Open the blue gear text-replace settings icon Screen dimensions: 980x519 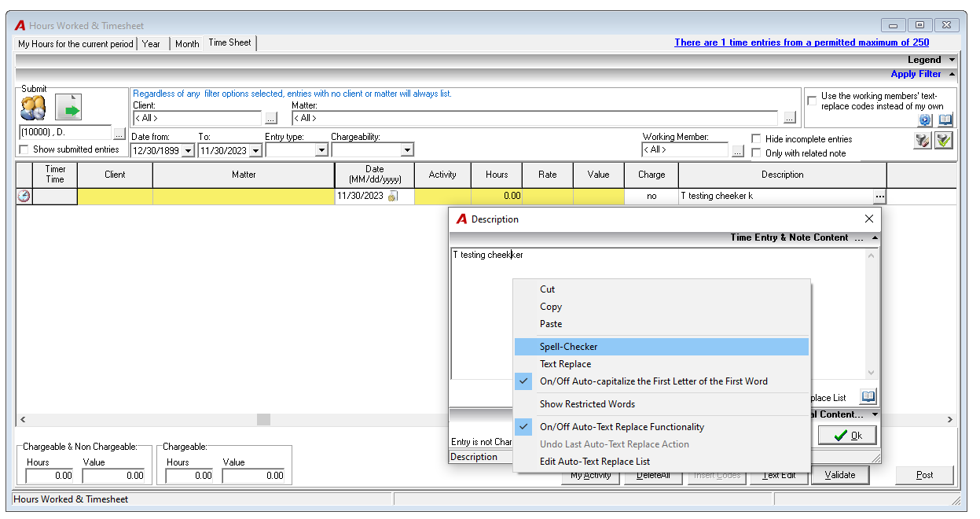pos(925,120)
